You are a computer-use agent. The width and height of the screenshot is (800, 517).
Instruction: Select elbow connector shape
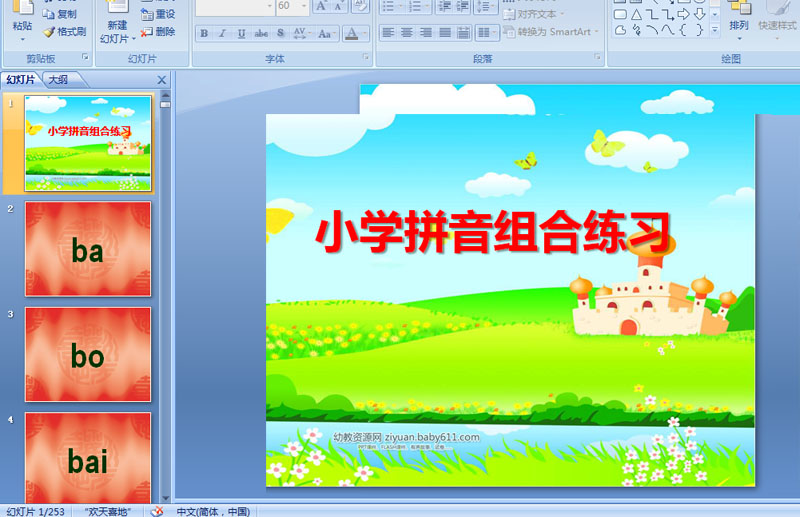click(x=652, y=14)
